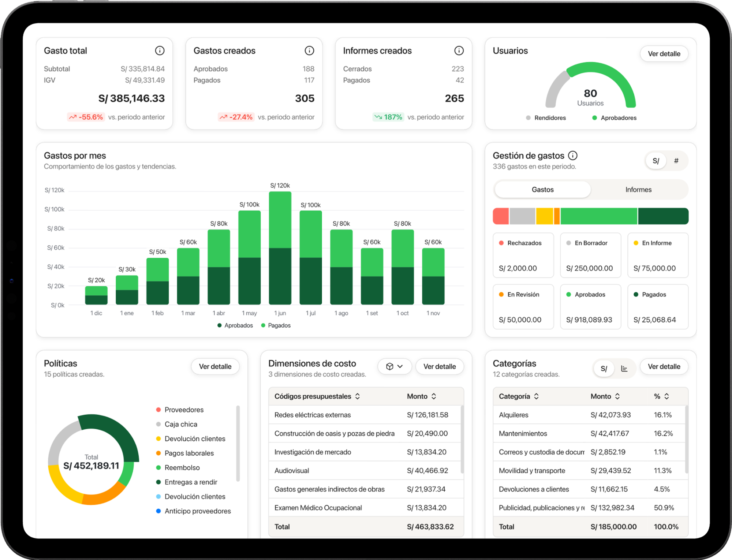The width and height of the screenshot is (732, 560).
Task: Click the # count icon in Gestión de gastos
Action: click(677, 161)
